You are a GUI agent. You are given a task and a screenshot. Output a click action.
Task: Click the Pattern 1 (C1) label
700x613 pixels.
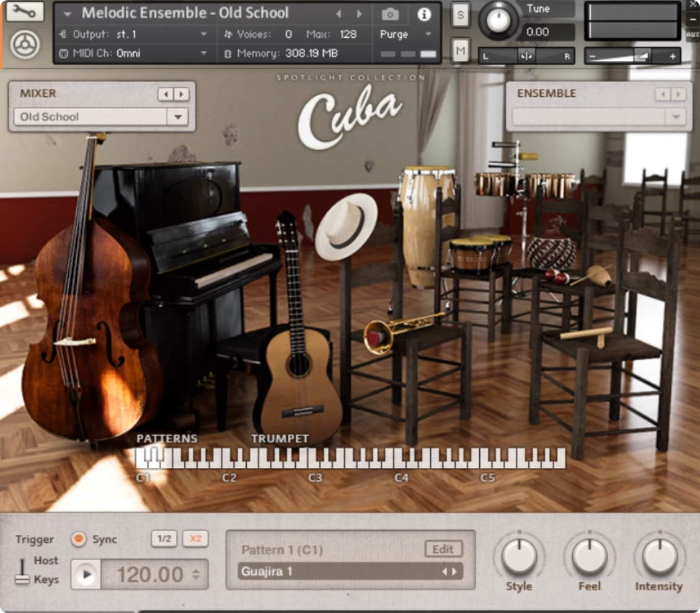[x=281, y=550]
